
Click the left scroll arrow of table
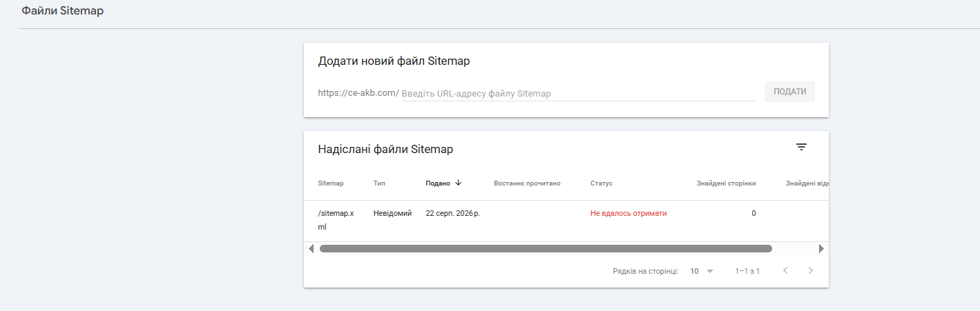coord(311,248)
